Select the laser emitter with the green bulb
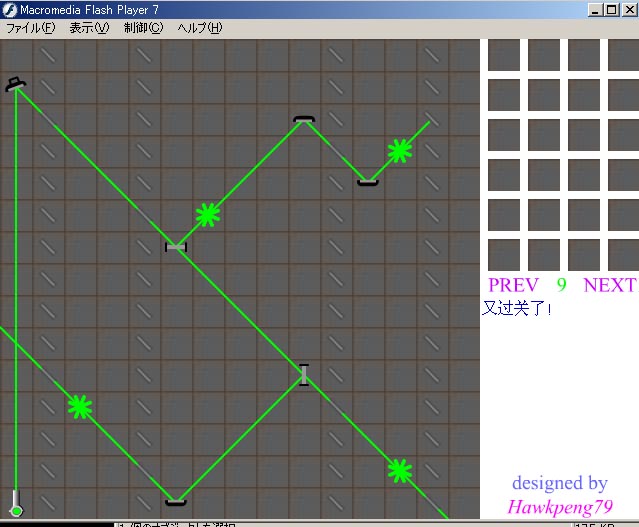Image resolution: width=639 pixels, height=527 pixels. click(16, 503)
